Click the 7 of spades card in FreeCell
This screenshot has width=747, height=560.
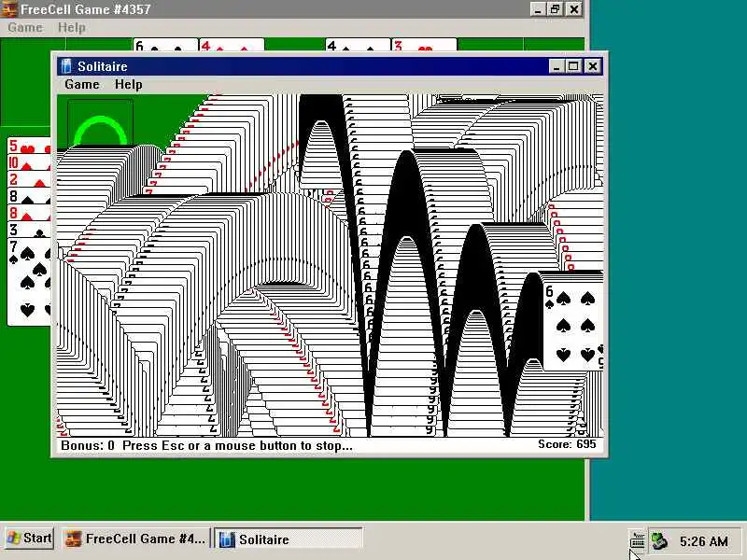click(29, 282)
